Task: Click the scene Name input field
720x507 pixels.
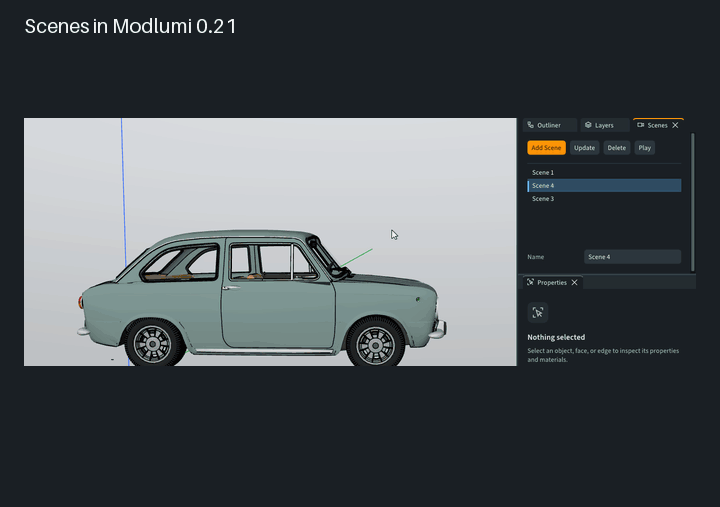Action: pyautogui.click(x=632, y=257)
